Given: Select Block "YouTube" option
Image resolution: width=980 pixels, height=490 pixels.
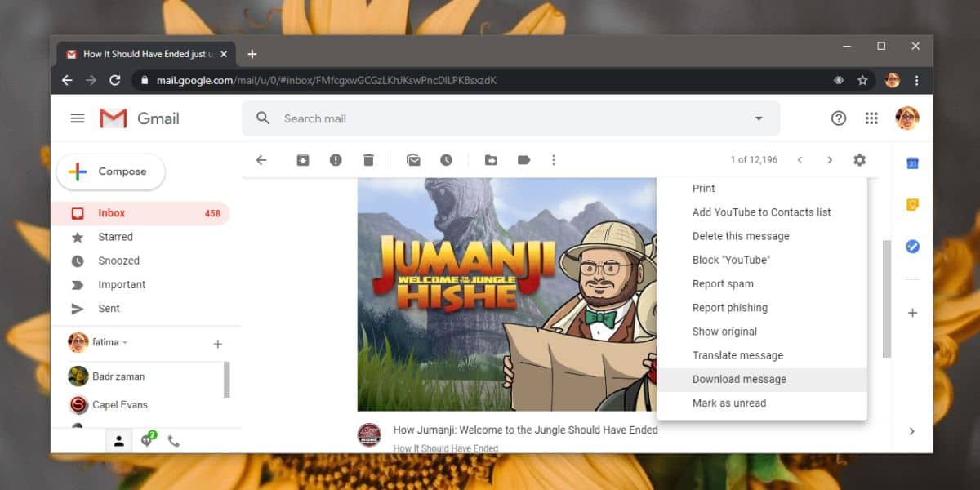Looking at the screenshot, I should point(762,260).
